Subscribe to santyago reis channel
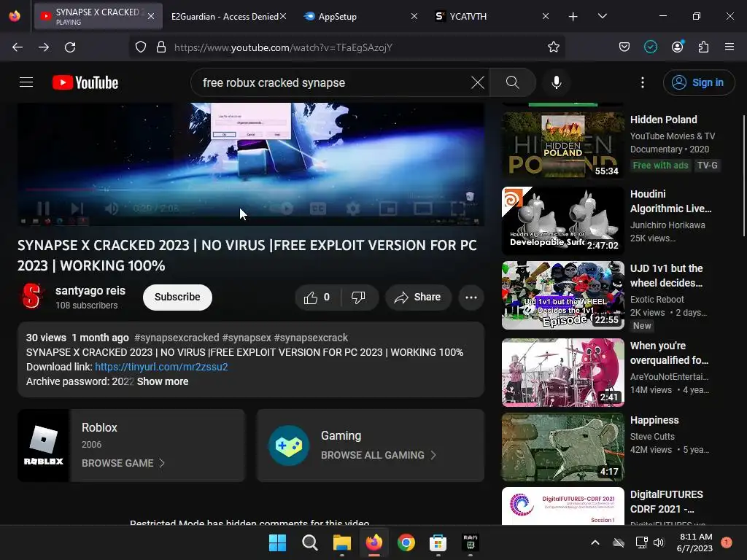 tap(177, 297)
